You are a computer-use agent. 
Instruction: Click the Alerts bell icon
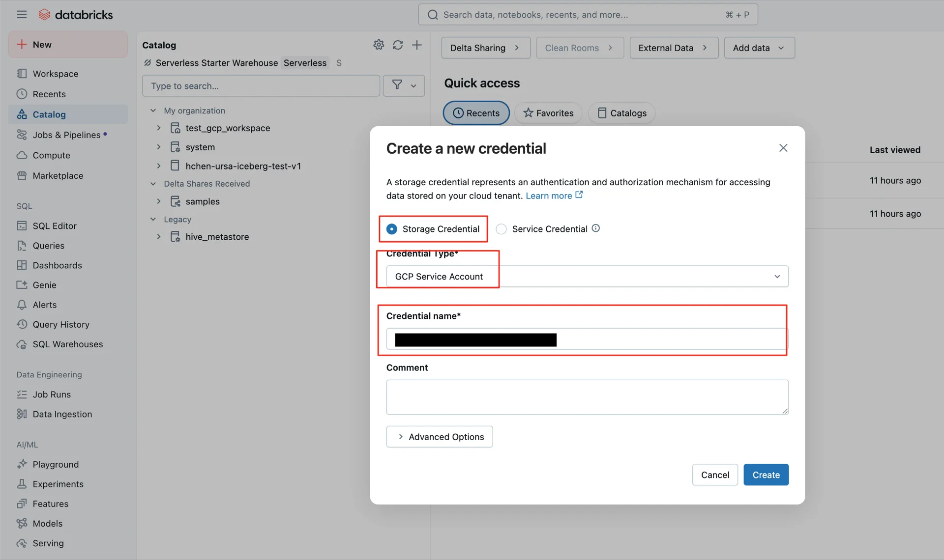tap(22, 305)
